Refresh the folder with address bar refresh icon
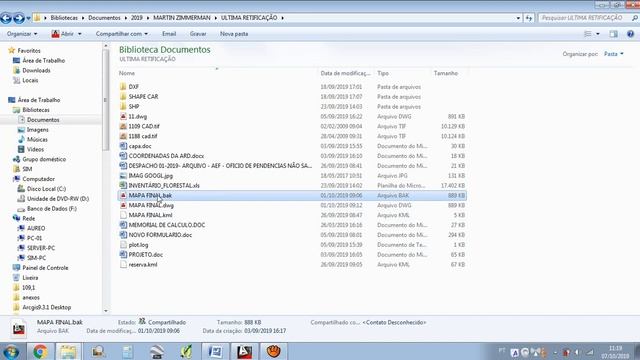 [529, 18]
